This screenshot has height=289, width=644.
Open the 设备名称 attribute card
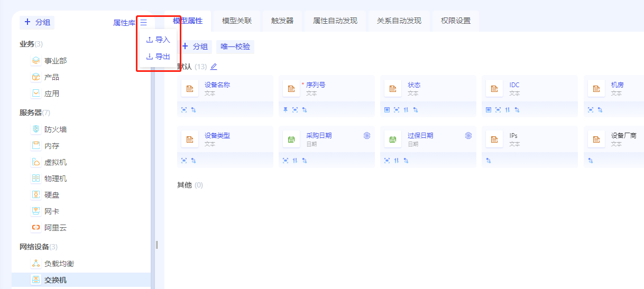click(225, 88)
